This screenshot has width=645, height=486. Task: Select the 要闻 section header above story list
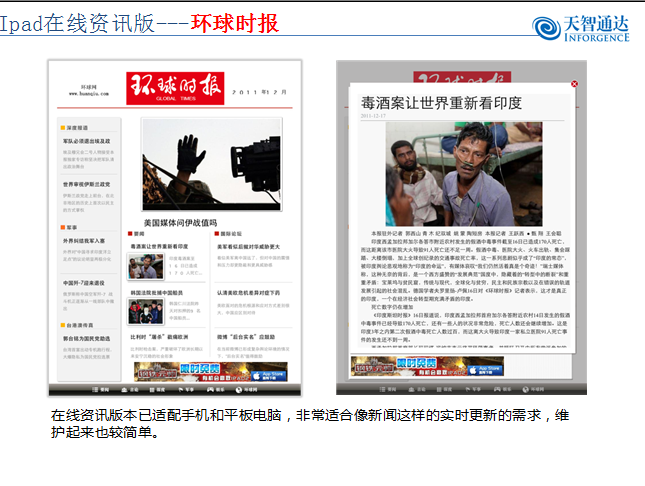136,233
